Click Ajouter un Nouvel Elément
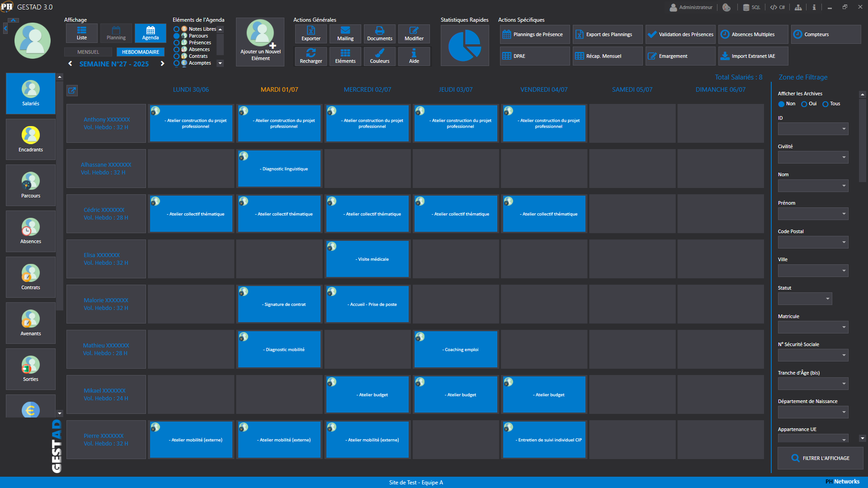The width and height of the screenshot is (868, 488). click(260, 42)
